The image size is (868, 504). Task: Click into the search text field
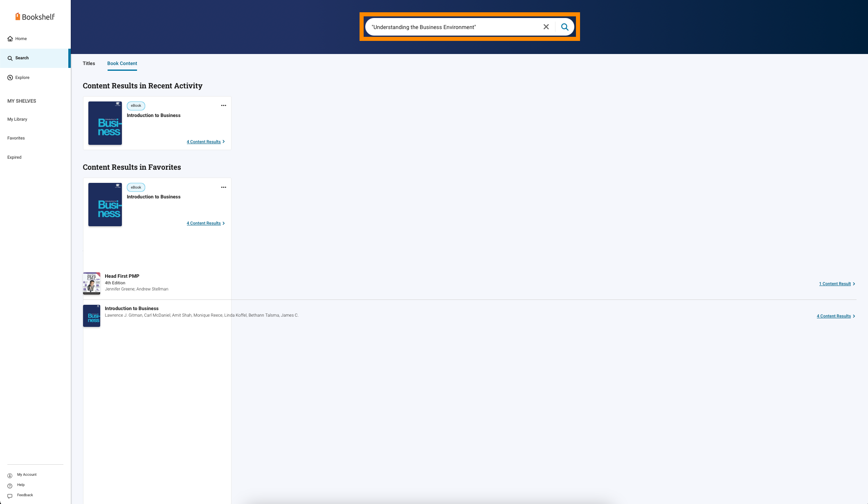[450, 27]
